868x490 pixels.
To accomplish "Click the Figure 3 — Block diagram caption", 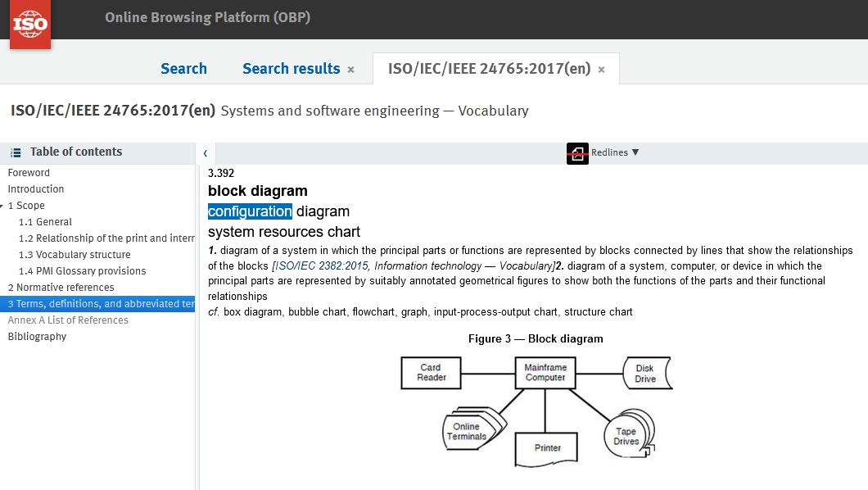I will coord(536,339).
